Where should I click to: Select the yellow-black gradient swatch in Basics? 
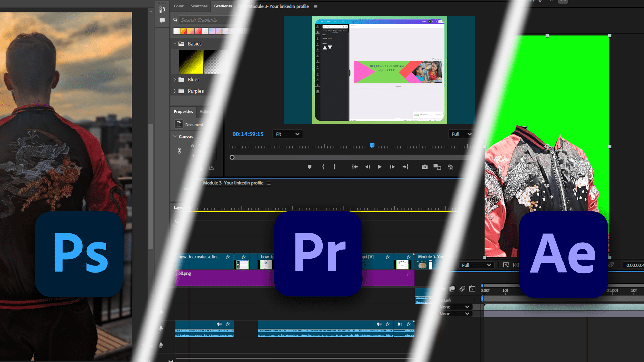191,62
